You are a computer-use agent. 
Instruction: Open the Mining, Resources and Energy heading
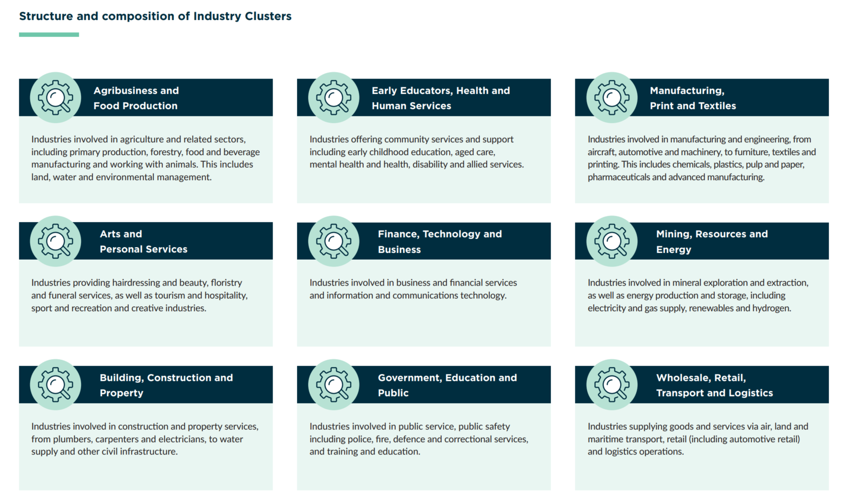[711, 241]
